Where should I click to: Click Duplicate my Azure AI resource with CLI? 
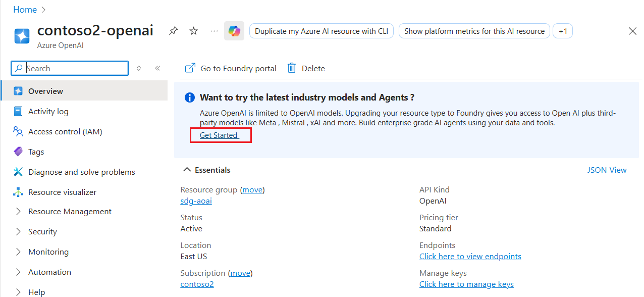click(x=321, y=31)
